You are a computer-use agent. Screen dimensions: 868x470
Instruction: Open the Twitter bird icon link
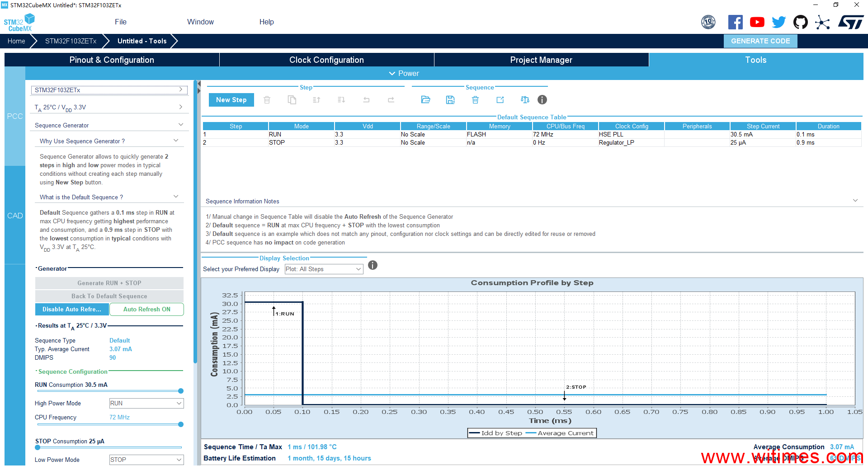click(x=779, y=22)
